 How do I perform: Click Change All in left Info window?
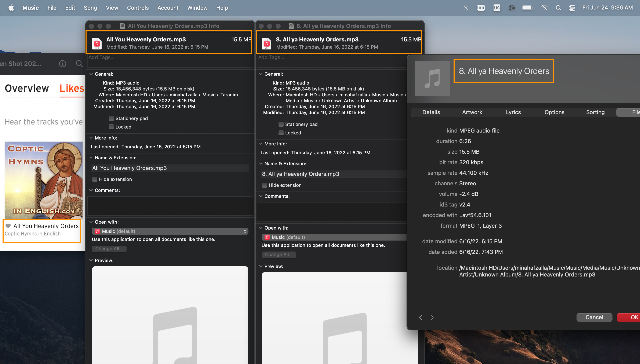[109, 249]
